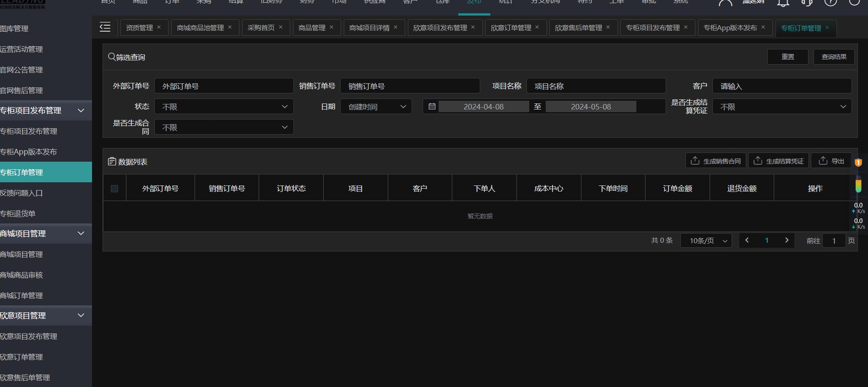Viewport: 868px width, 387px height.
Task: Open 商城订单管理 in the sidebar
Action: [x=46, y=295]
